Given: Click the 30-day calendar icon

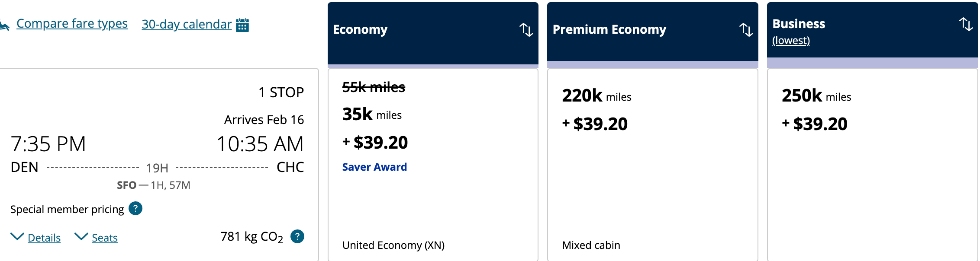Looking at the screenshot, I should [242, 25].
